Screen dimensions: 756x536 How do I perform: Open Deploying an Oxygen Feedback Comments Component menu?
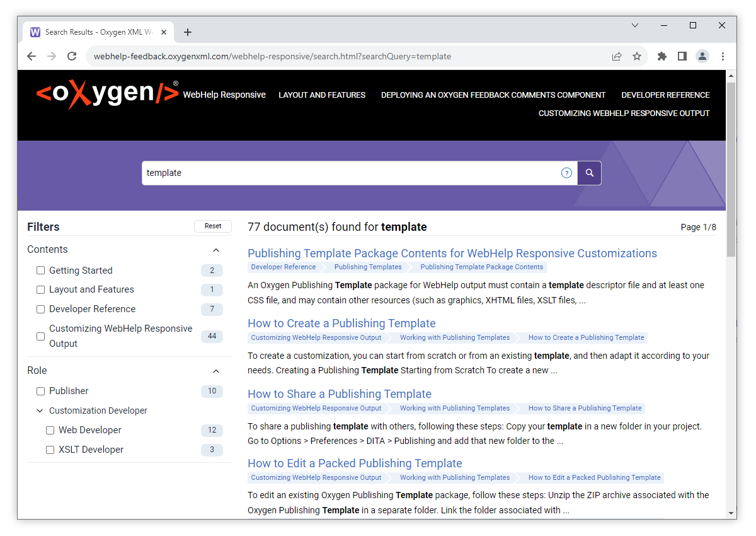coord(493,95)
